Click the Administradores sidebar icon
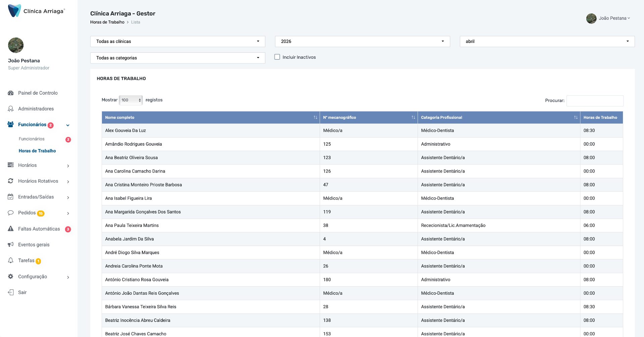Image resolution: width=644 pixels, height=337 pixels. pyautogui.click(x=11, y=109)
